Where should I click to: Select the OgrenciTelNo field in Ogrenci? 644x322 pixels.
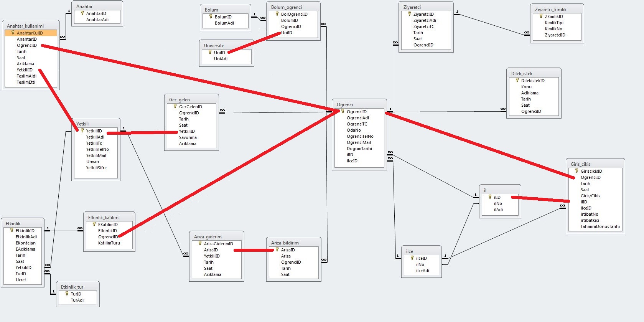tap(360, 136)
